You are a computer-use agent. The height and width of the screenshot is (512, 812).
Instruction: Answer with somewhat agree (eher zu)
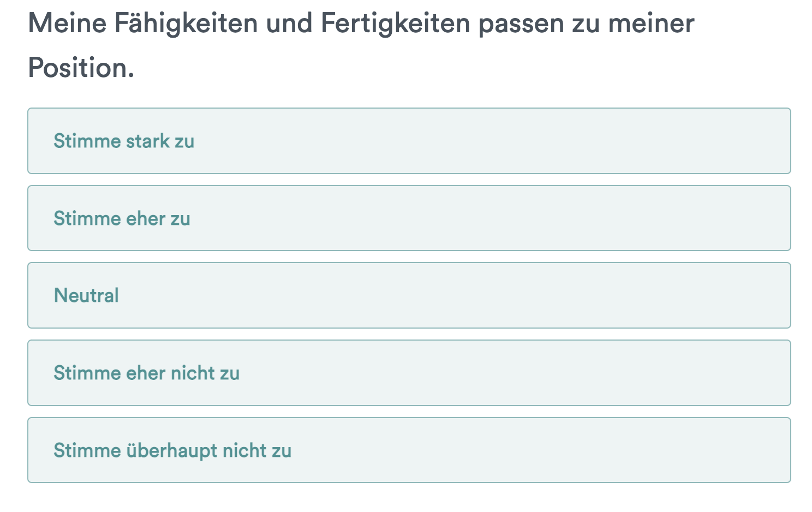(409, 218)
